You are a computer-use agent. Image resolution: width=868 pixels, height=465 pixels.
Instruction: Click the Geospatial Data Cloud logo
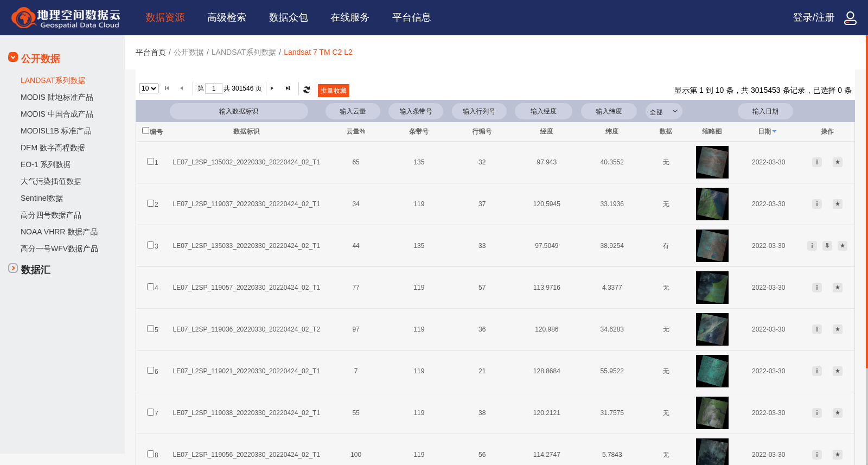click(66, 18)
